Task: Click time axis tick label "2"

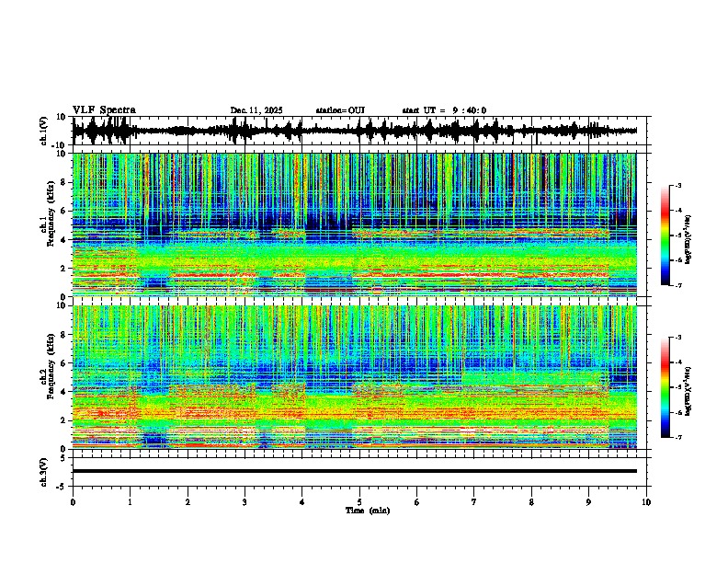Action: tap(188, 502)
